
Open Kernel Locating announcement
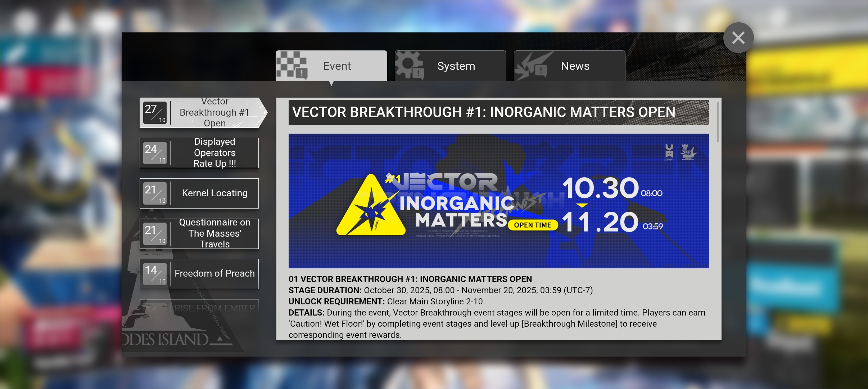click(x=214, y=193)
